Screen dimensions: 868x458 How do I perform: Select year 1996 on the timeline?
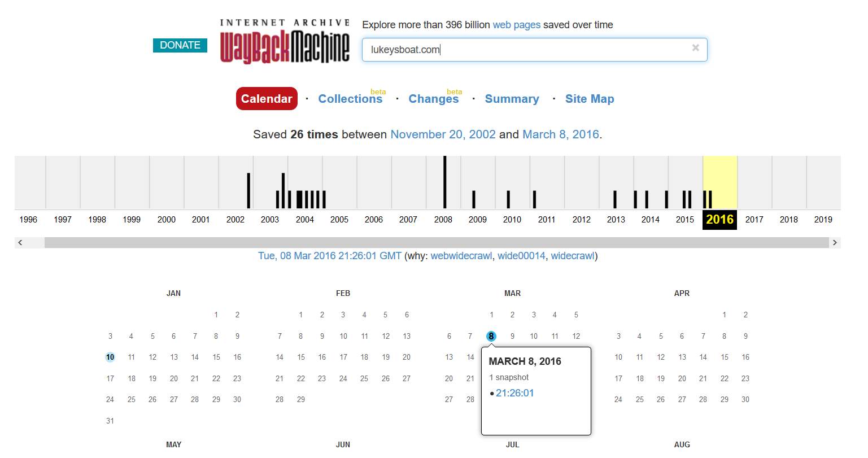click(x=28, y=220)
